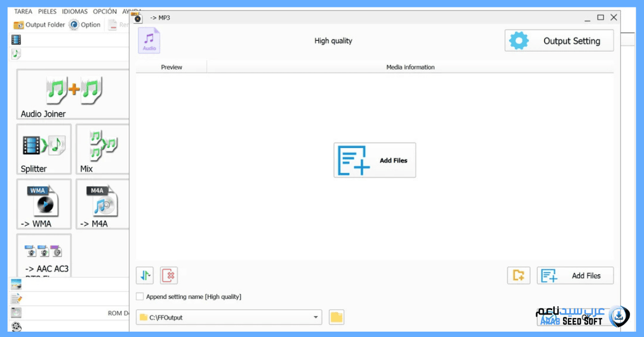Expand the Picture category in sidebar
The width and height of the screenshot is (644, 337).
point(16,285)
